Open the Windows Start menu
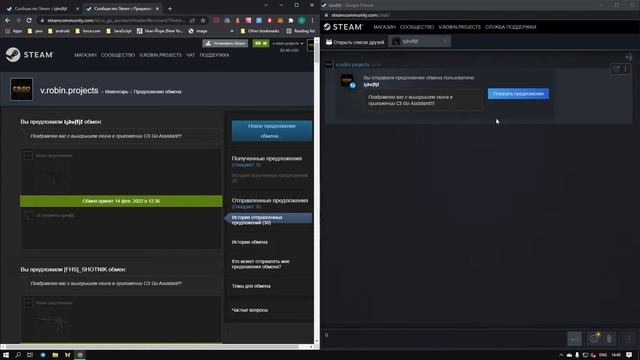640x360 pixels. coord(6,355)
